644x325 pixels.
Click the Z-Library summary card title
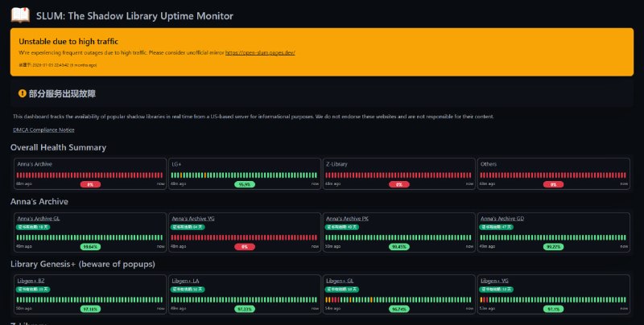(336, 164)
